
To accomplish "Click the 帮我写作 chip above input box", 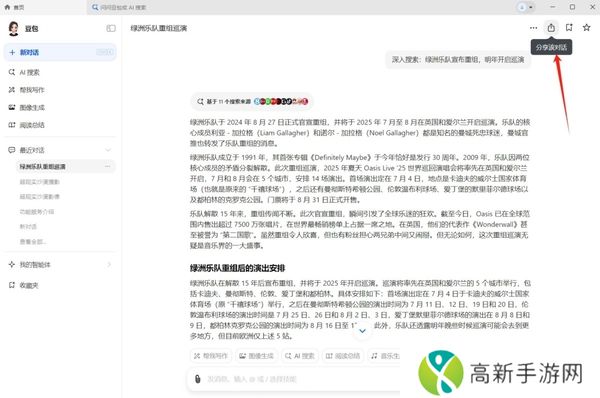I will click(x=211, y=356).
